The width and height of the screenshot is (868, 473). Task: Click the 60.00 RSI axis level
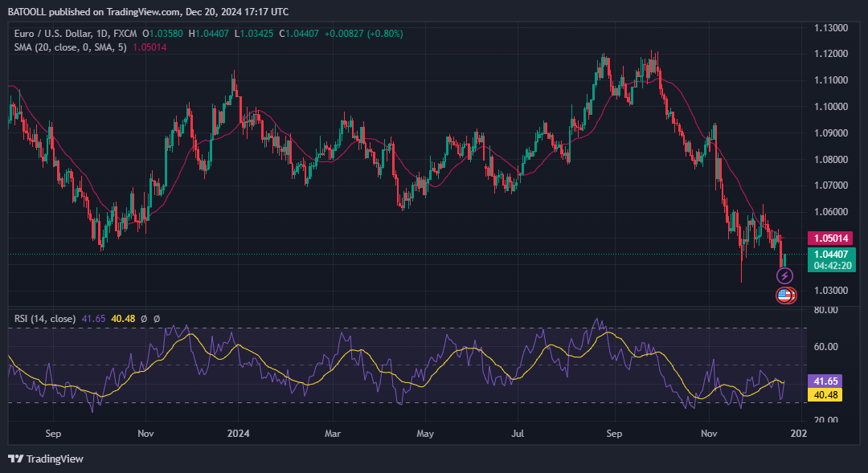click(826, 347)
